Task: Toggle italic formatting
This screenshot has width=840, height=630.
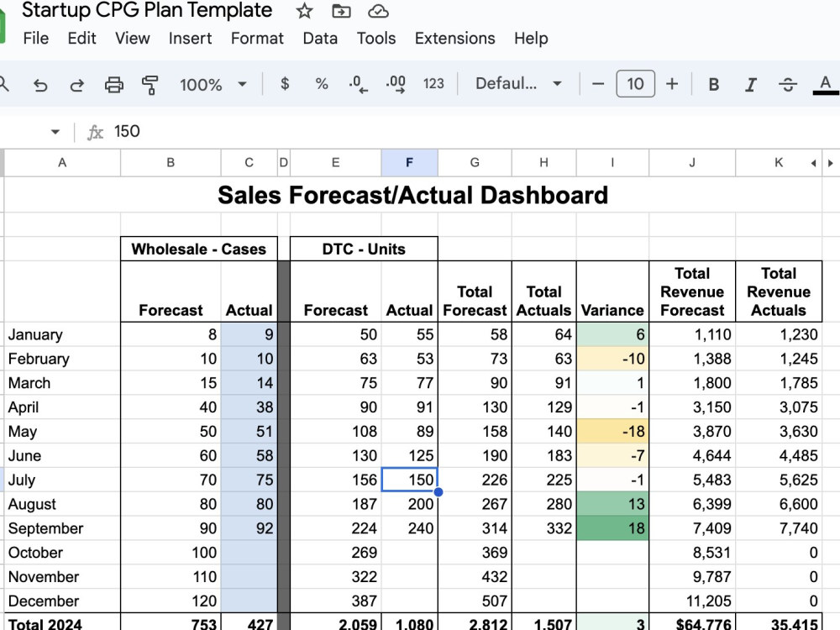Action: point(751,84)
